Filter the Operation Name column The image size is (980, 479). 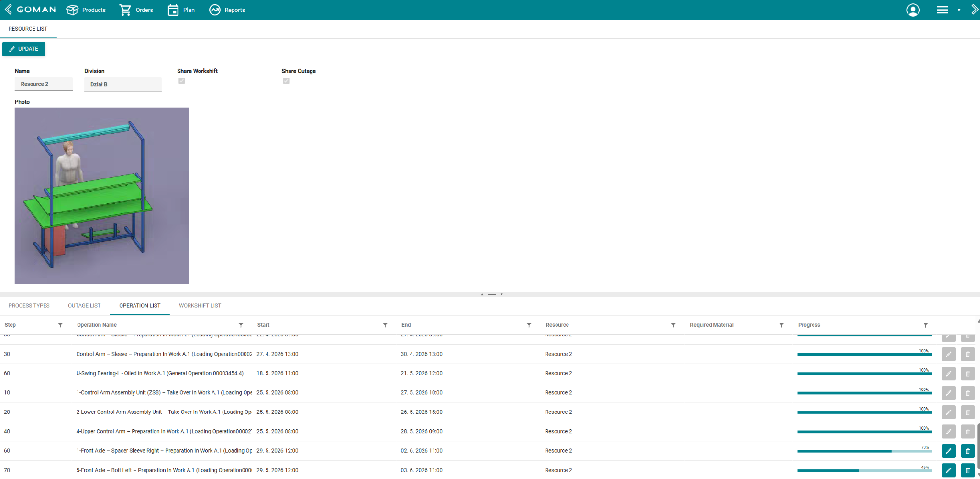pos(241,325)
